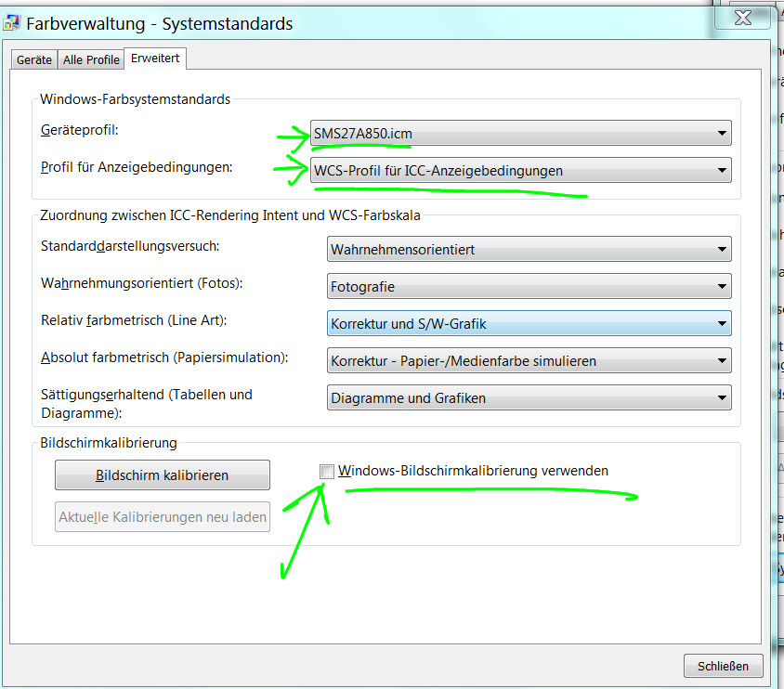Expand the Wahrnehmungsorientiert (Fotos) dropdown

529,287
